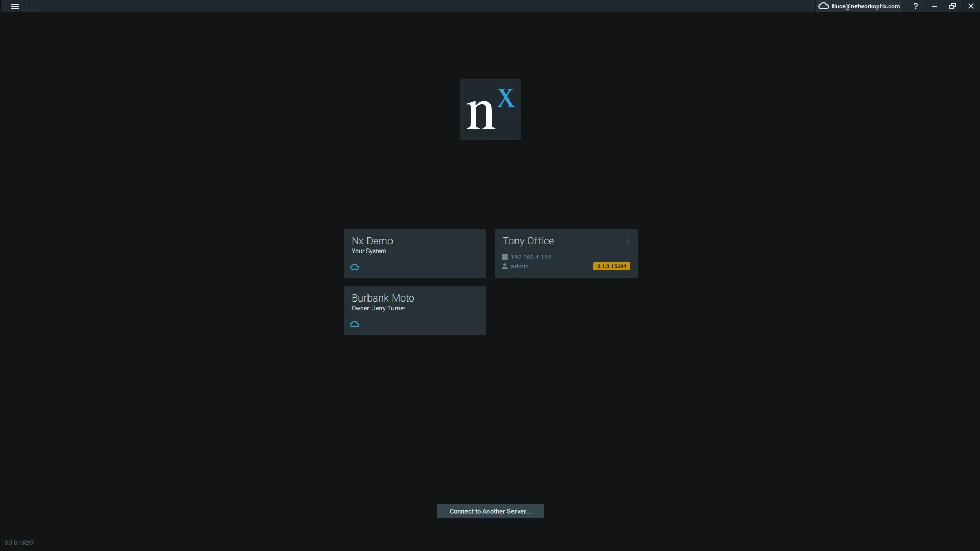Click the admin username in Tony Office
The height and width of the screenshot is (551, 980).
point(520,266)
